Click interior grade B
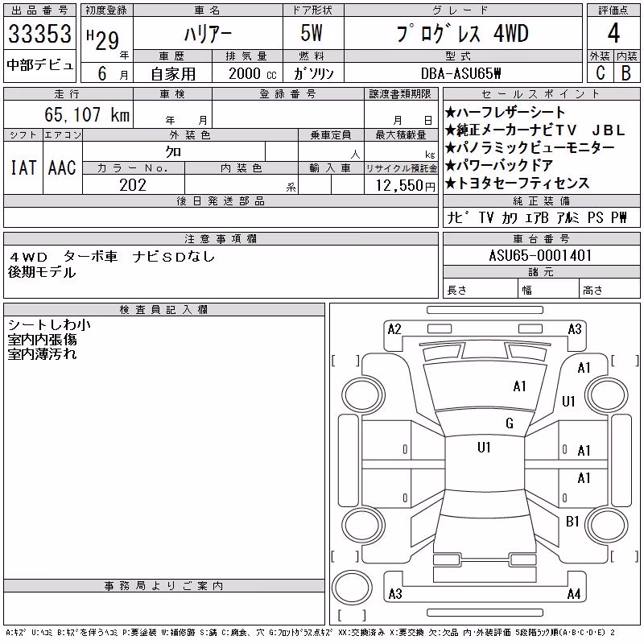 point(626,73)
